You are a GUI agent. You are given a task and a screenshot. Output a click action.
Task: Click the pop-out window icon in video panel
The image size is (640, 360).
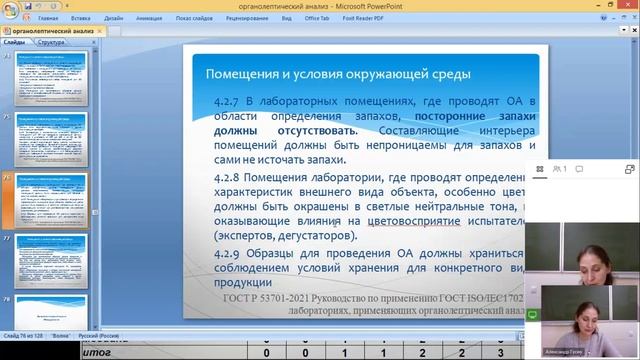[x=629, y=169]
